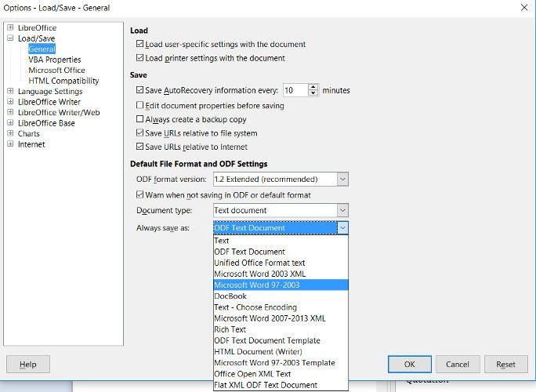The width and height of the screenshot is (536, 392).
Task: Expand the LibreOffice tree node
Action: (x=10, y=27)
